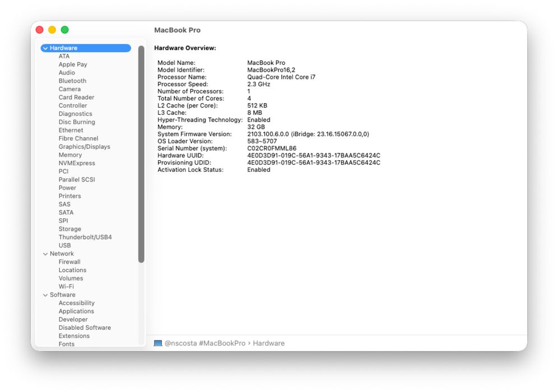Open the USB category
558x392 pixels.
(64, 245)
